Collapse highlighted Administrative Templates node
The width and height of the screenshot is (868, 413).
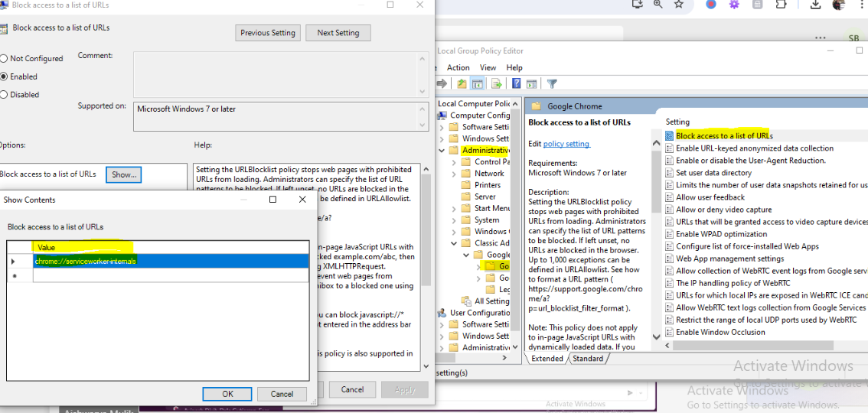pos(442,151)
